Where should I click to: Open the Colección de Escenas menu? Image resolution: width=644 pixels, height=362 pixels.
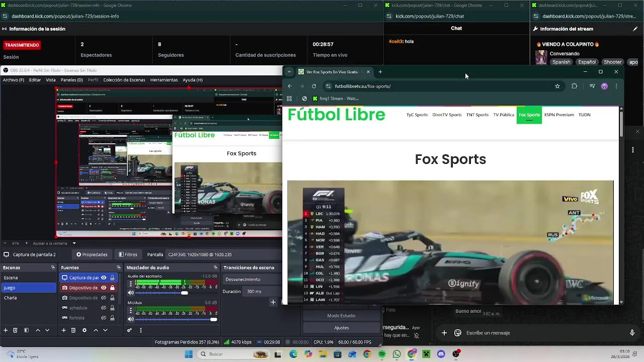tap(124, 80)
